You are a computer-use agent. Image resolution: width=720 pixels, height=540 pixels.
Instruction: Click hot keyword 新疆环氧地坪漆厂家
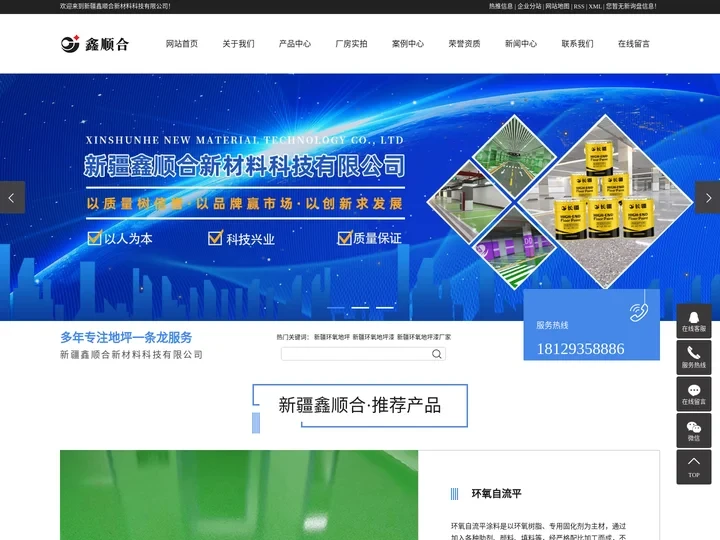click(424, 337)
